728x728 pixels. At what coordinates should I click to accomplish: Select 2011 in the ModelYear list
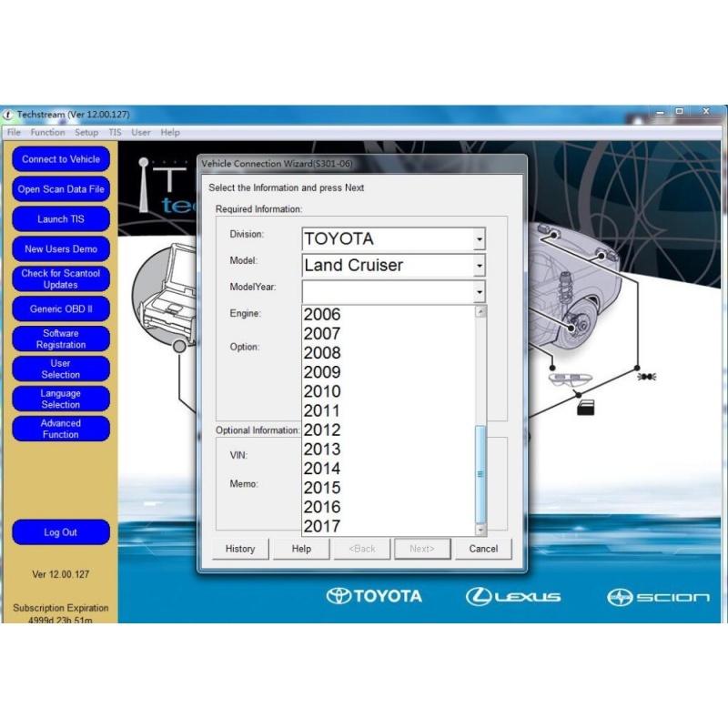pyautogui.click(x=389, y=410)
